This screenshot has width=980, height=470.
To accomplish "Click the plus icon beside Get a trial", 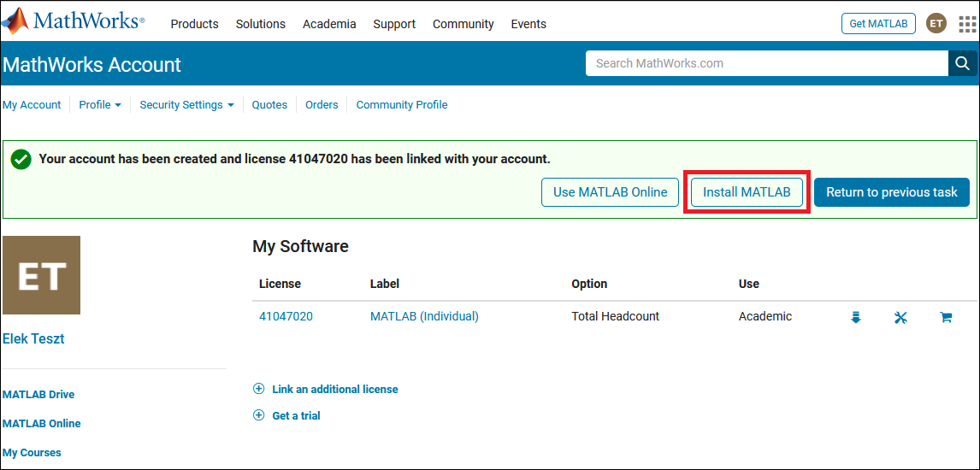I will tap(259, 415).
